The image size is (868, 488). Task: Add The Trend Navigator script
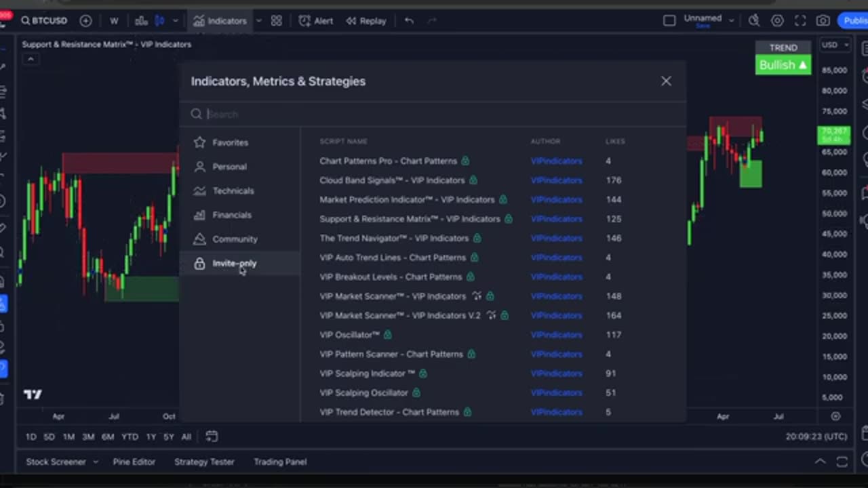[394, 239]
